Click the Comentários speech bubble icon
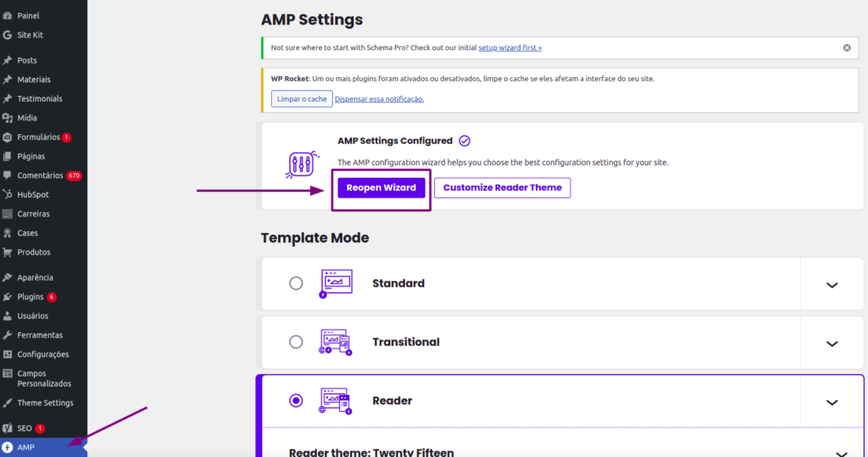 coord(7,176)
